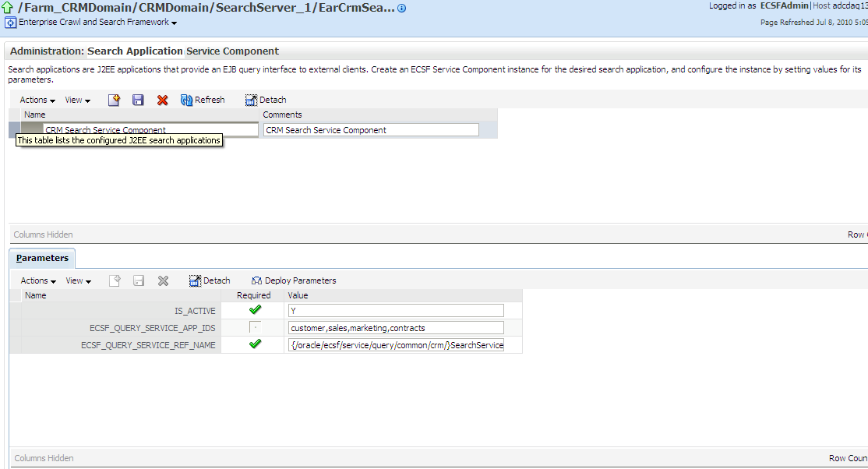Open Actions menu in Search Application toolbar
Viewport: 868px width, 469px height.
coord(37,100)
